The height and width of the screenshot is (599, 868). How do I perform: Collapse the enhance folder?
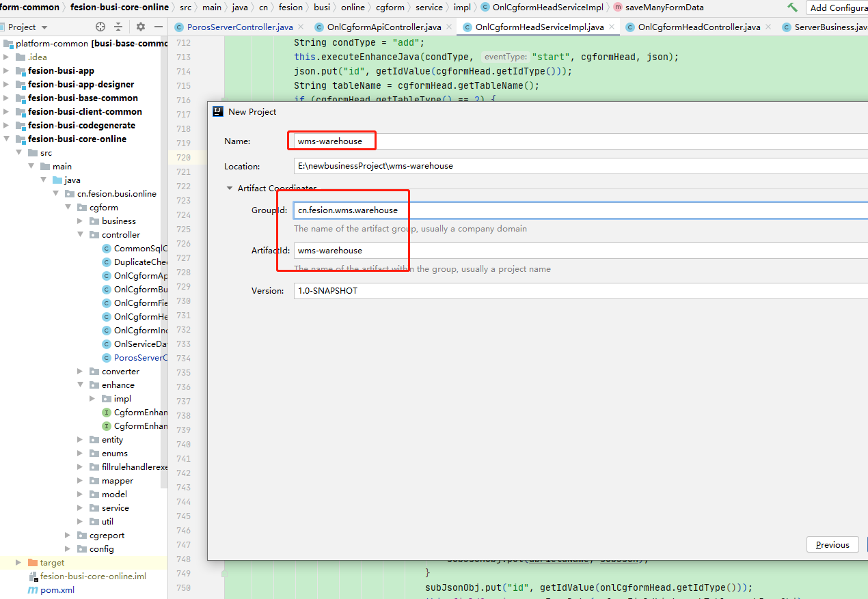pyautogui.click(x=80, y=385)
